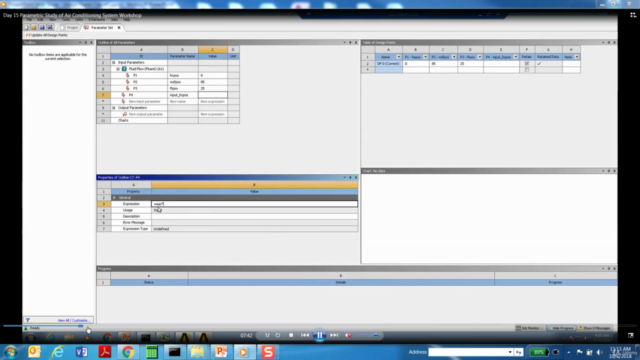This screenshot has height=360, width=640.
Task: Switch to the Project tab
Action: [x=69, y=27]
